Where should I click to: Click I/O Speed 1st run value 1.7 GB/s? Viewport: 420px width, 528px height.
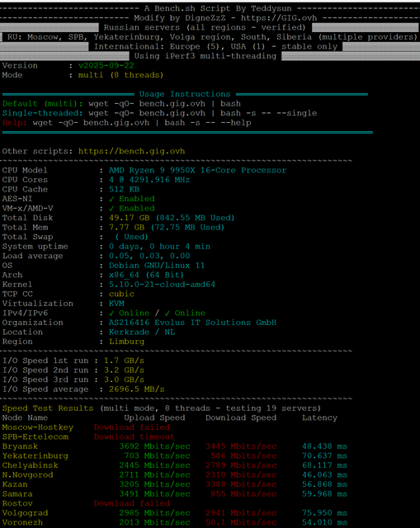tap(124, 361)
